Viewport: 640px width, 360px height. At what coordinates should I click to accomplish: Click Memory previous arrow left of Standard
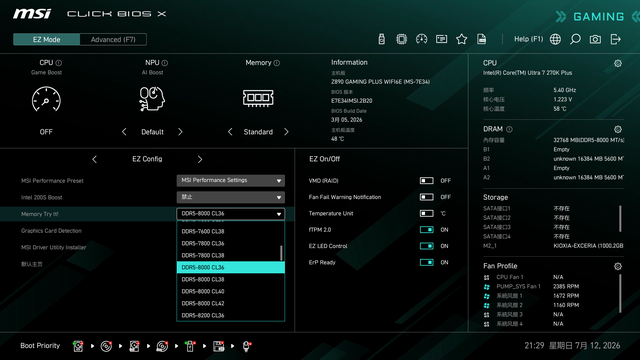pos(230,132)
